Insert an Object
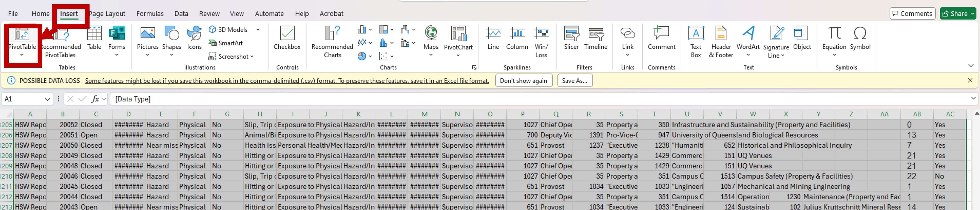This screenshot has height=210, width=980. click(802, 38)
